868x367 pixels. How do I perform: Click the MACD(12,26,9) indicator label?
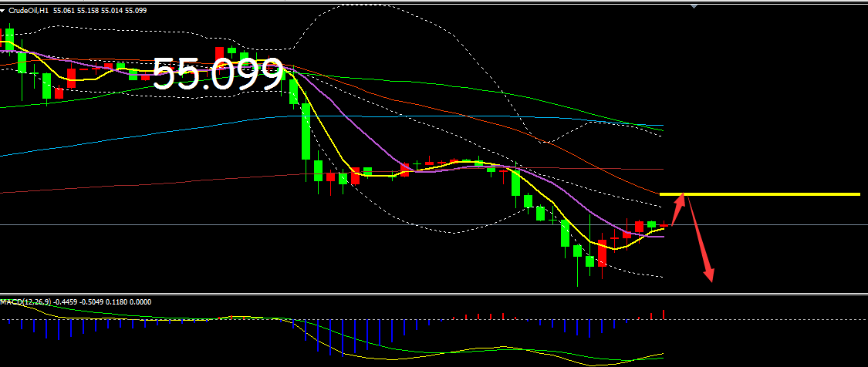(23, 301)
